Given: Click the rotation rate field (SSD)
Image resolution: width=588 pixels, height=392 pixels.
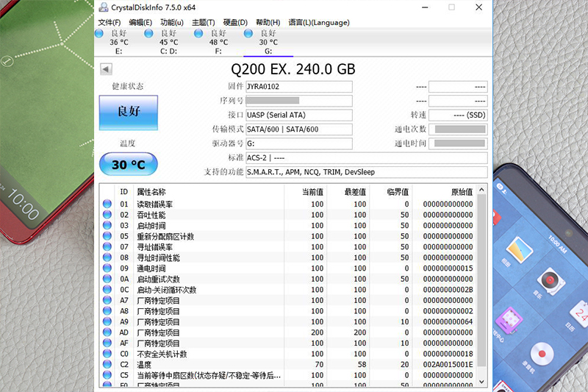Looking at the screenshot, I should click(x=458, y=115).
